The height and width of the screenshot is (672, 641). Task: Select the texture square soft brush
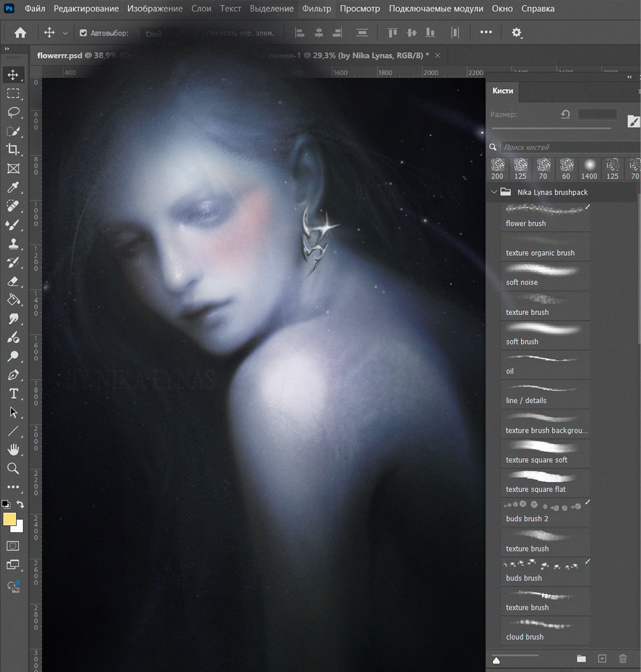point(545,454)
